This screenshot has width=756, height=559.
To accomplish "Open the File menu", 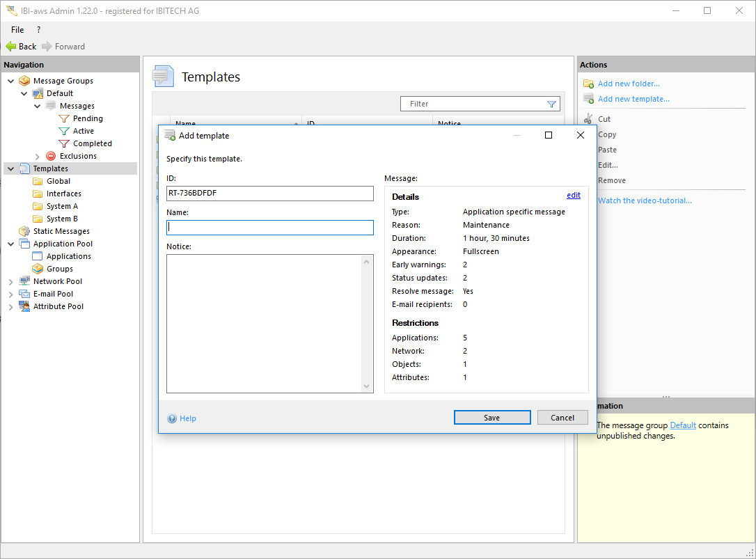I will (x=17, y=30).
